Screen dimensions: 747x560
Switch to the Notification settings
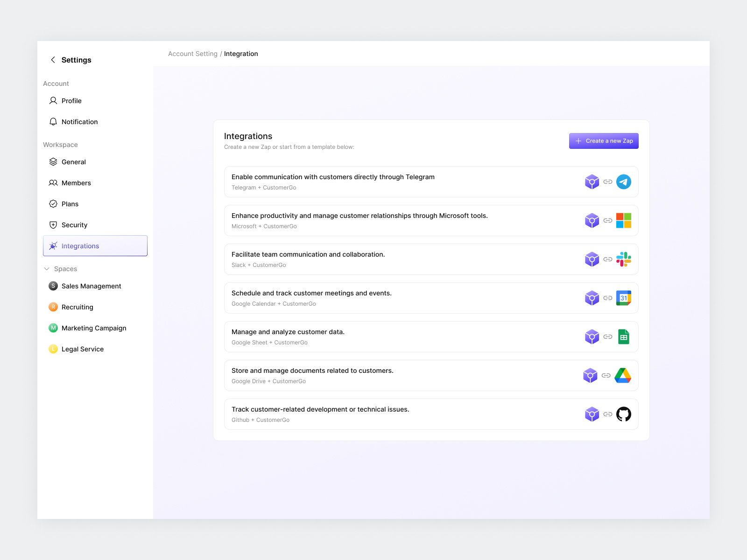point(79,121)
